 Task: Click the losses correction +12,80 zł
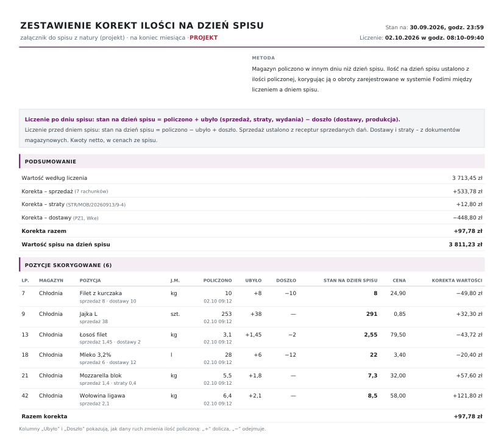click(x=469, y=204)
